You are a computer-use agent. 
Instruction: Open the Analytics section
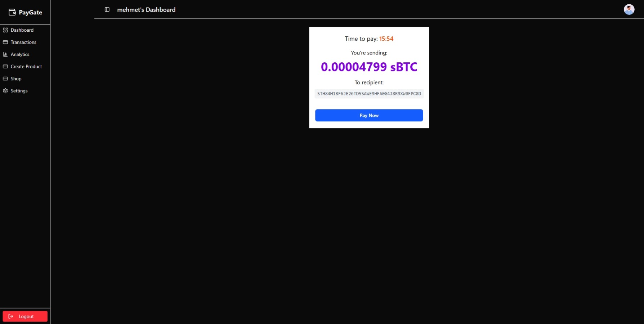20,54
